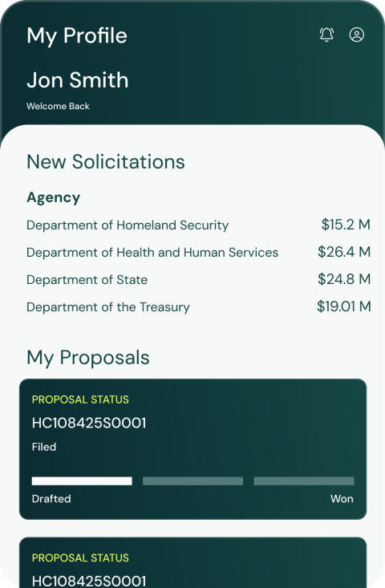Screen dimensions: 385x588
Task: Click the middle progress bar segment
Action: point(192,481)
